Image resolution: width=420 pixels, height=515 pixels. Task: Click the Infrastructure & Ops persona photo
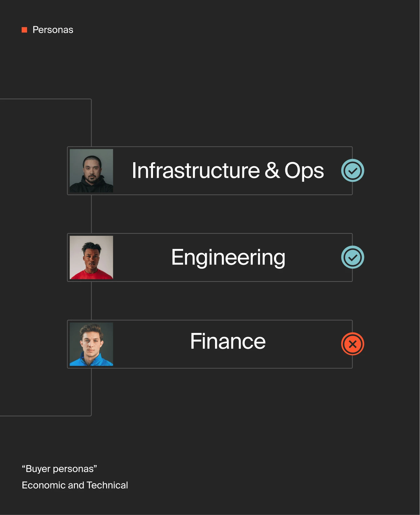[91, 171]
